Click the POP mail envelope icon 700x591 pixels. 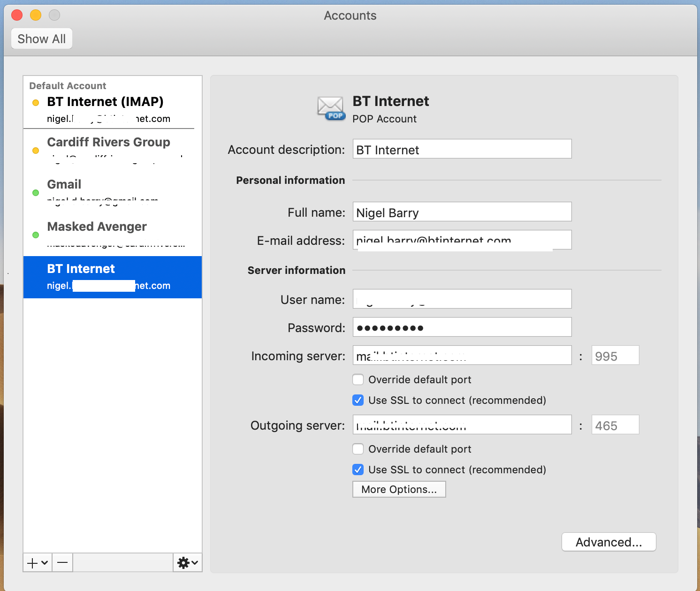[331, 108]
